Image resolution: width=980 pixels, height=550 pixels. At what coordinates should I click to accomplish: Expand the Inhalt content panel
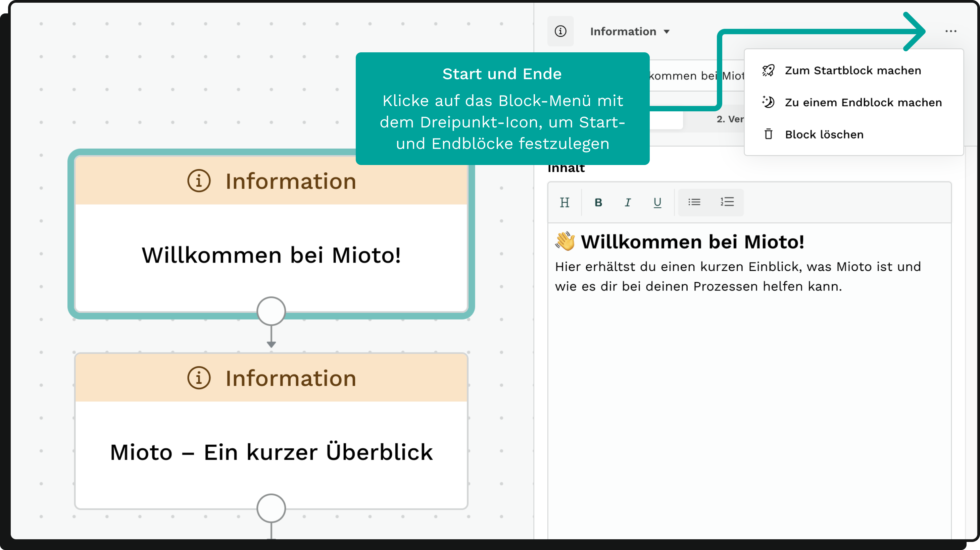568,167
